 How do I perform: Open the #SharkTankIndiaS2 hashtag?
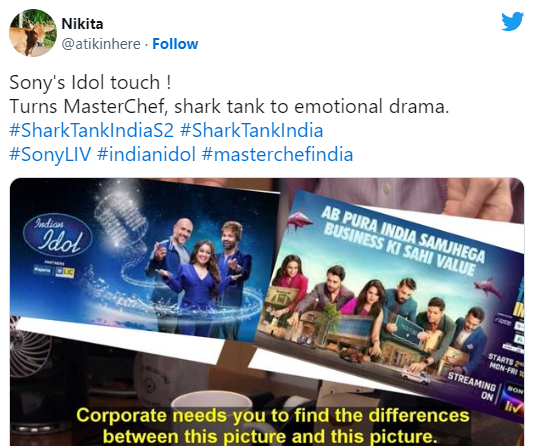click(92, 131)
